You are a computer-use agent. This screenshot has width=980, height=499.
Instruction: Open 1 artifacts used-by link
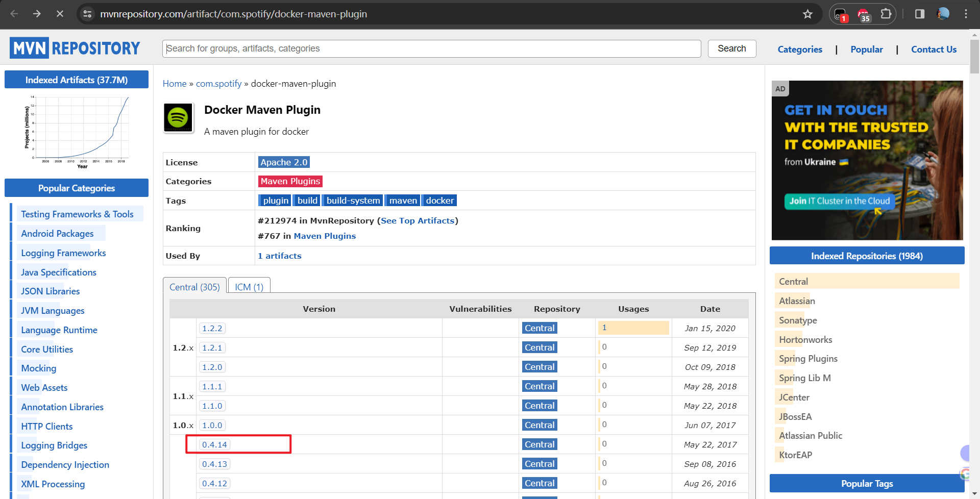pyautogui.click(x=279, y=256)
